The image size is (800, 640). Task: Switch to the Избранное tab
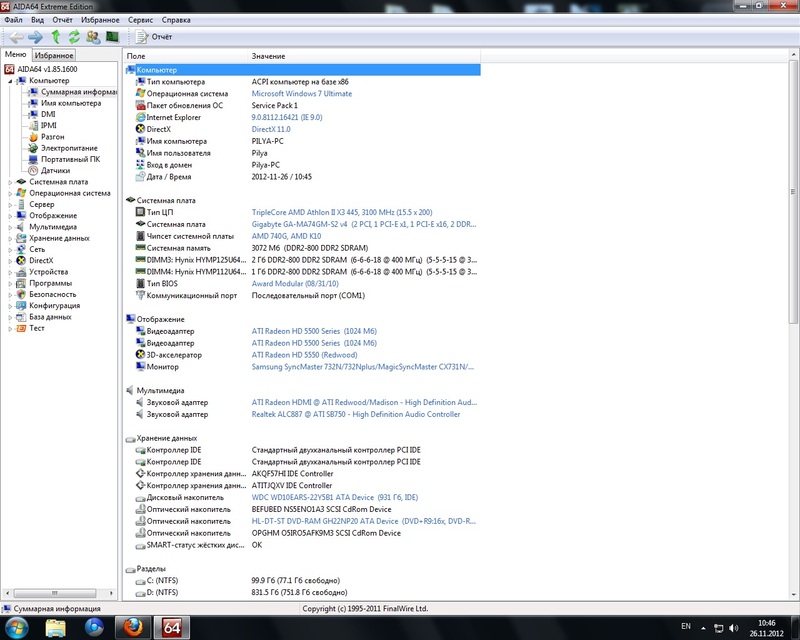pos(53,55)
